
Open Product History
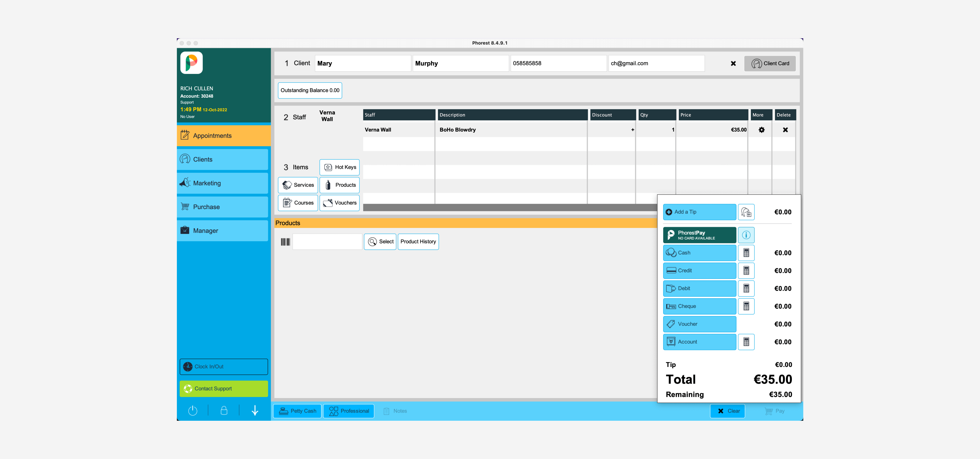coord(418,242)
